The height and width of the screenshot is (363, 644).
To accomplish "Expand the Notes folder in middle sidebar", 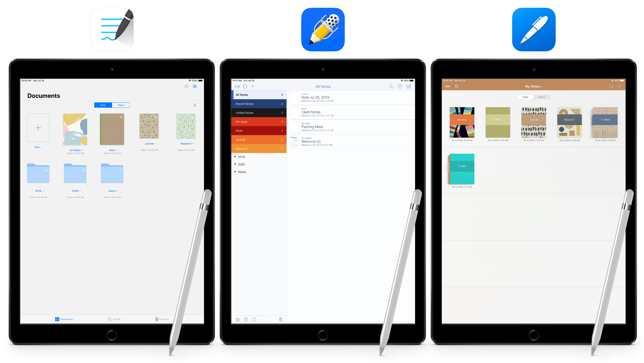I will click(235, 172).
